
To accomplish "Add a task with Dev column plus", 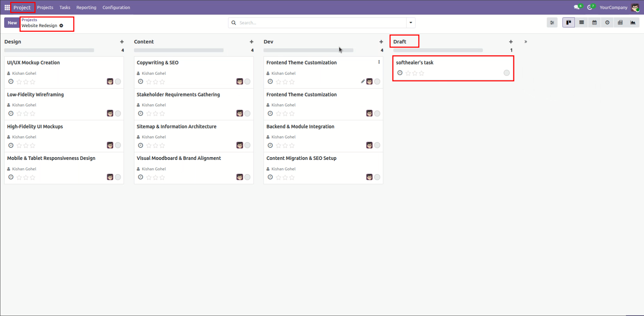I will click(381, 42).
